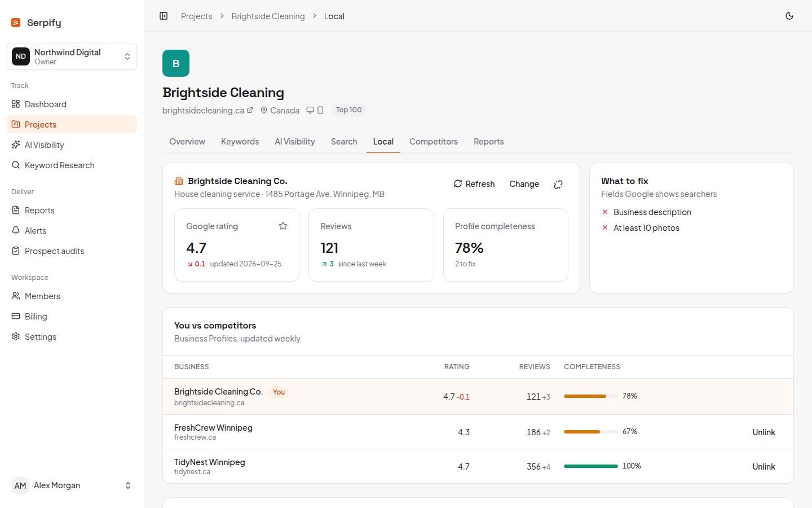Viewport: 812px width, 508px height.
Task: Click the green up arrow reviews change
Action: [x=328, y=264]
